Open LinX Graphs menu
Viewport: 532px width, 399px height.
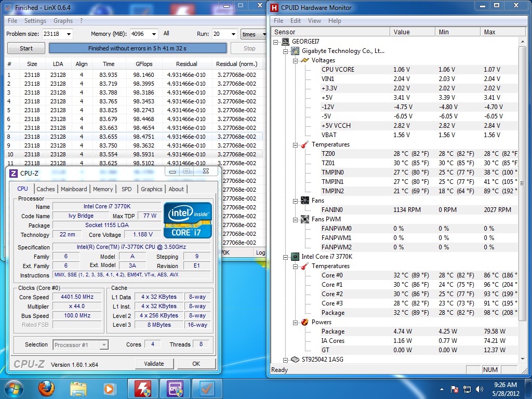pos(63,21)
